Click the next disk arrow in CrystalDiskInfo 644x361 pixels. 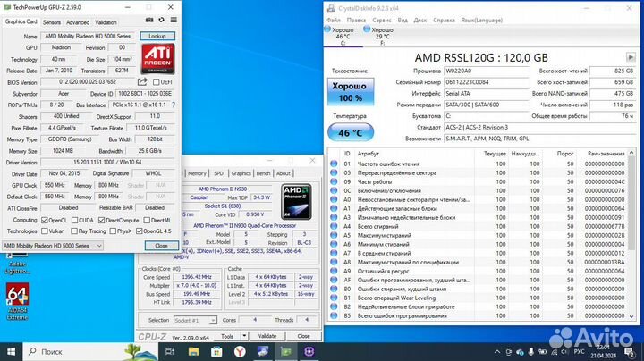click(631, 57)
